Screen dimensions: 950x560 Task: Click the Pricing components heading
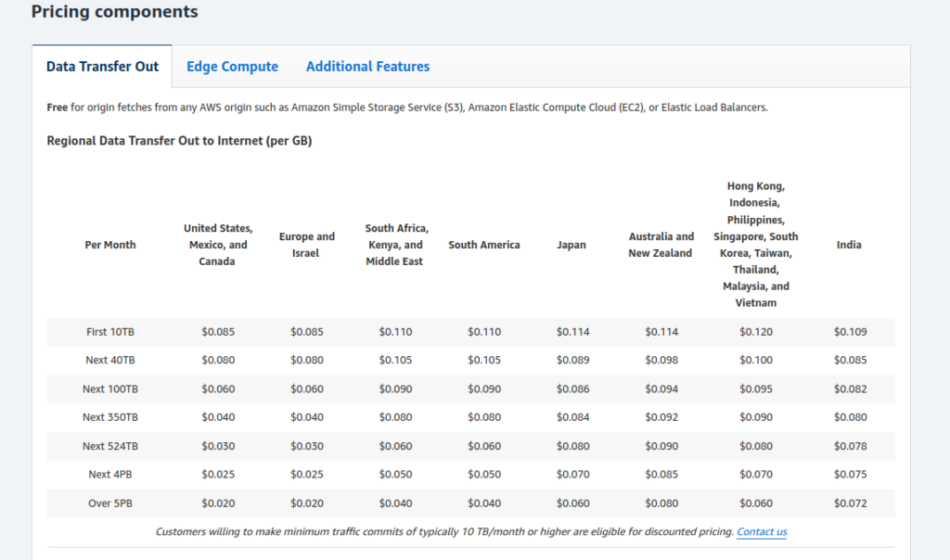pos(114,11)
